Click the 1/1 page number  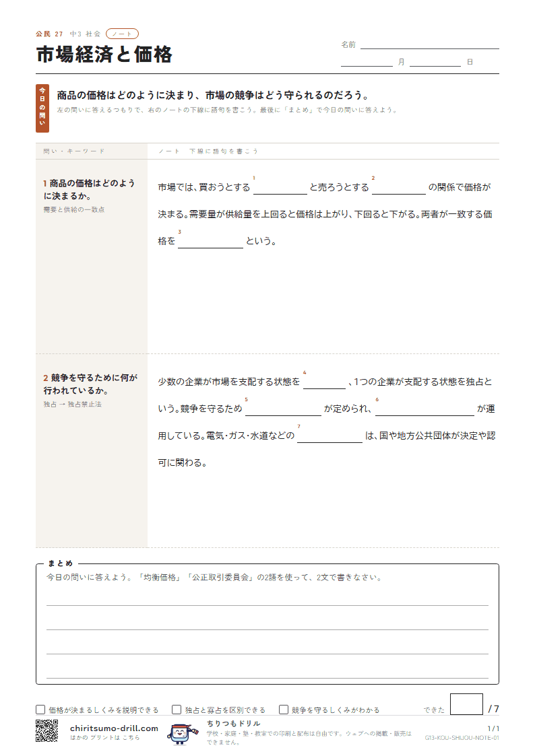[494, 728]
